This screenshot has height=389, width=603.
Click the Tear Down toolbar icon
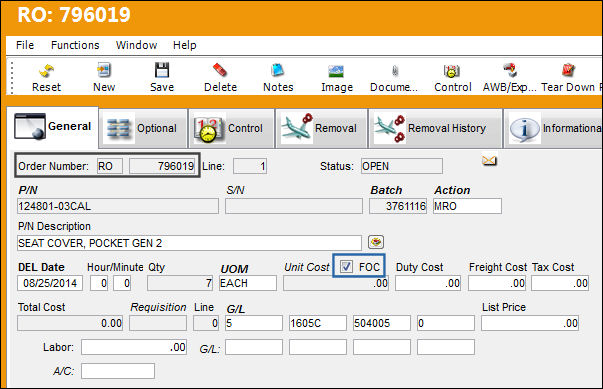click(x=568, y=70)
